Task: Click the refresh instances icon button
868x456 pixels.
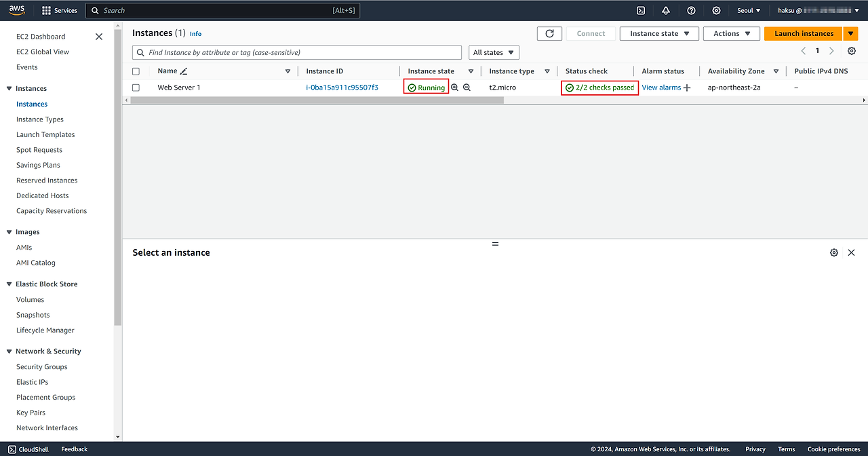Action: pyautogui.click(x=549, y=33)
